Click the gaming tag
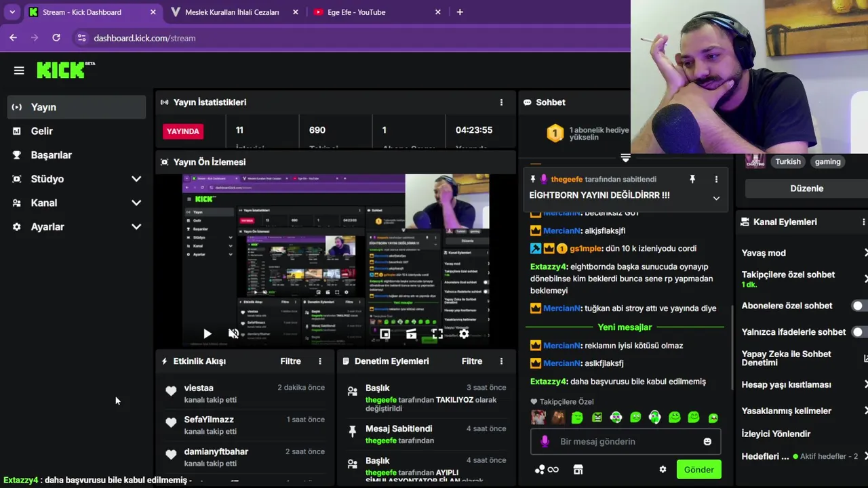 click(x=827, y=161)
